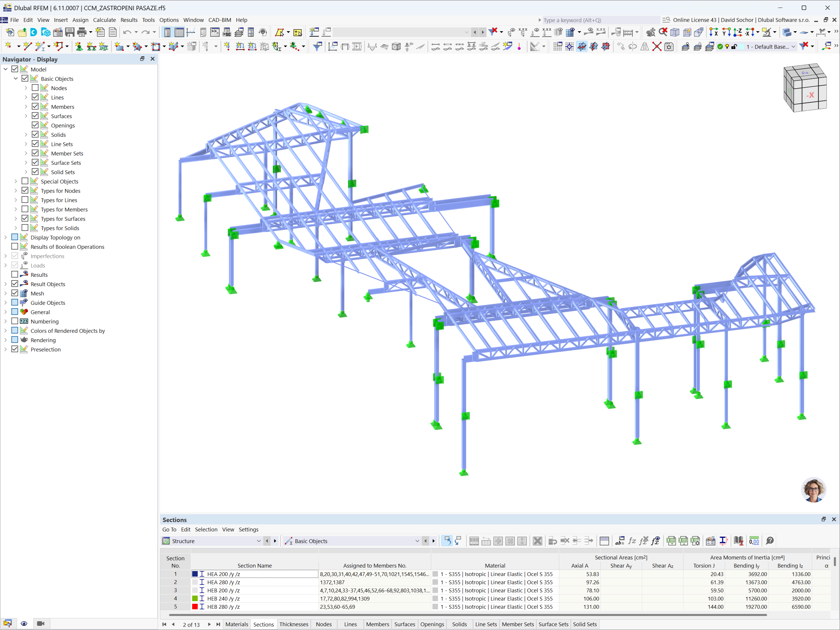
Task: Open the CAD-BIM menu
Action: [220, 20]
